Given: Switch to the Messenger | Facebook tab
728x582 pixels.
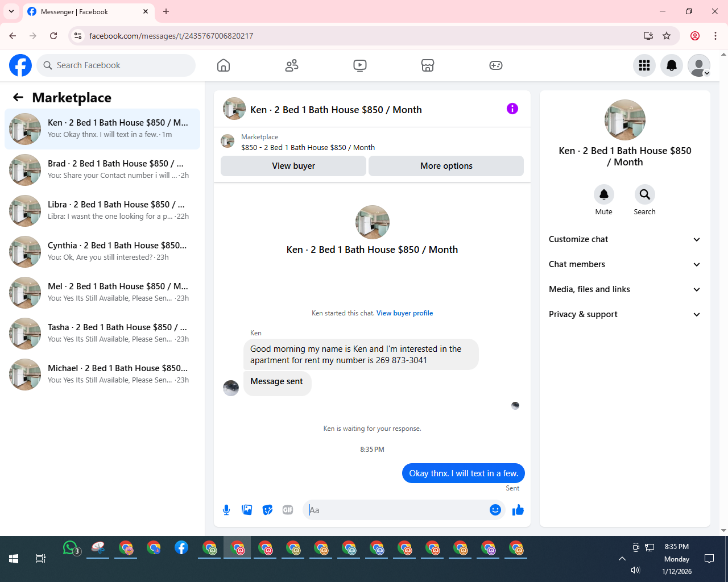Looking at the screenshot, I should pos(88,11).
